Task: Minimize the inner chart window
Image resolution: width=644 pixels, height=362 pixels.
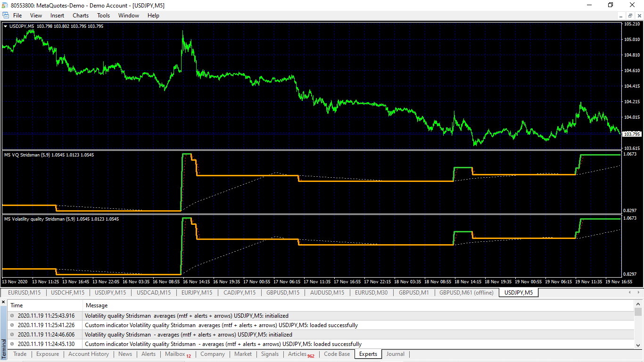Action: [x=622, y=16]
